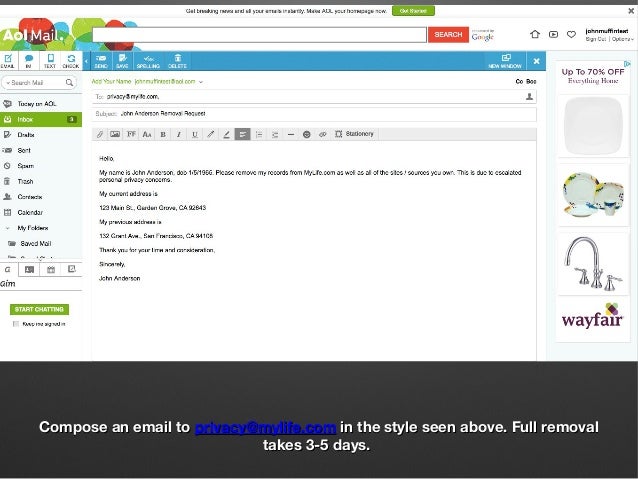This screenshot has width=638, height=479.
Task: Select the text alignment icon
Action: (x=243, y=134)
